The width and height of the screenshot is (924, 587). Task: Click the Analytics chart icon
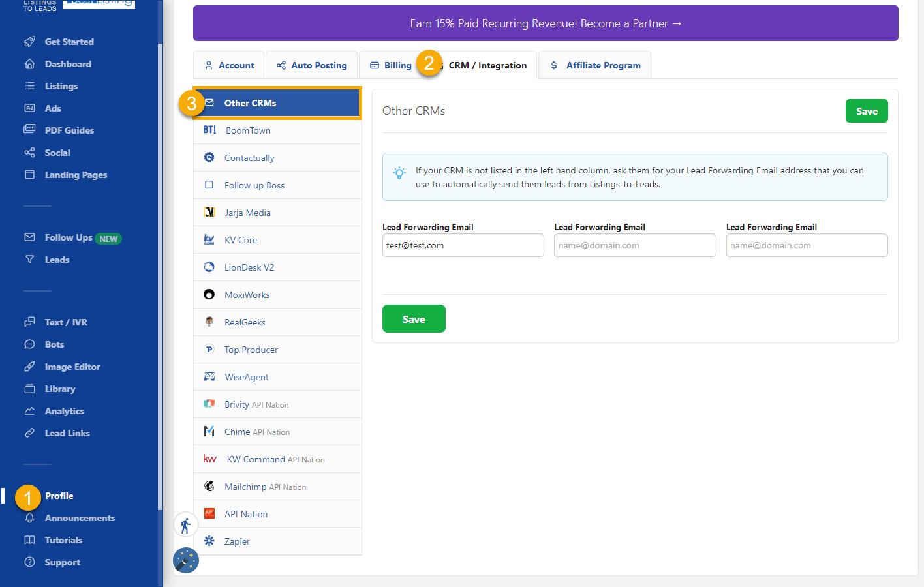tap(29, 410)
